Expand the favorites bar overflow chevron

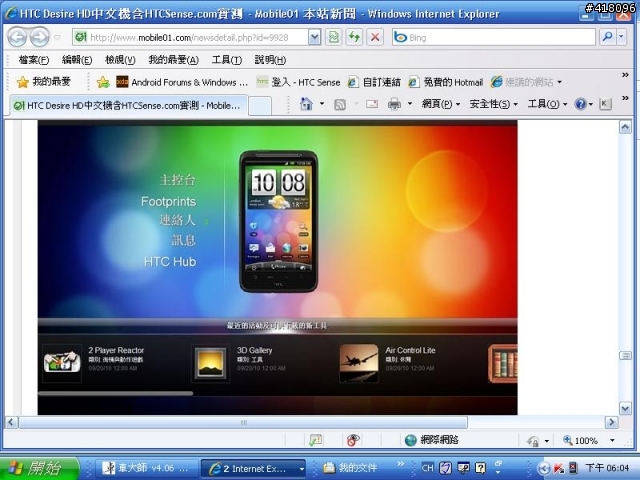tap(625, 75)
